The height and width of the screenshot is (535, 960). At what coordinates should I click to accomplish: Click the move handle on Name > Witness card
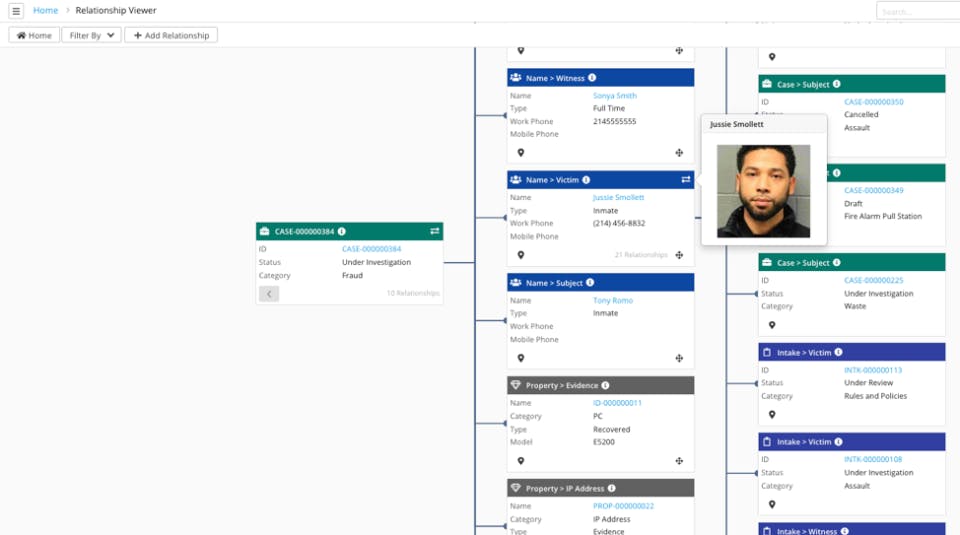click(x=679, y=153)
